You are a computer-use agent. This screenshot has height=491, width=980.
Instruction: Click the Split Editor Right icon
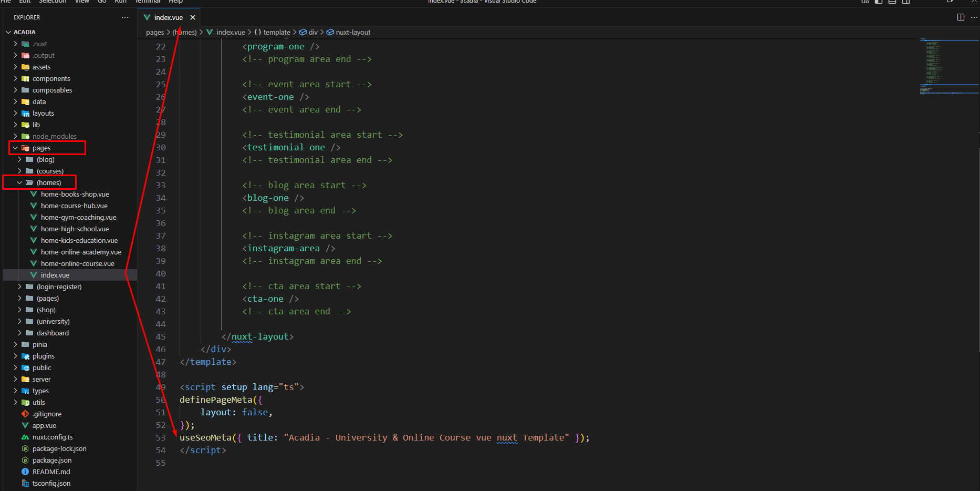[x=961, y=17]
